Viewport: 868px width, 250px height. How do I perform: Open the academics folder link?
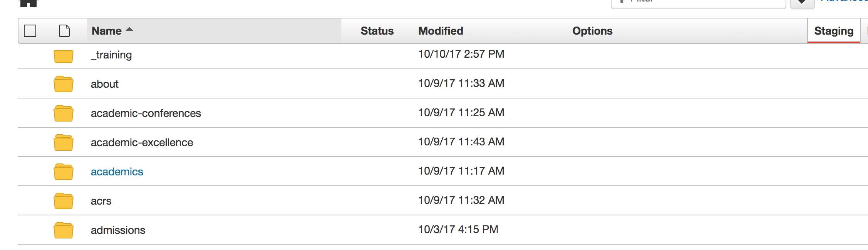117,172
